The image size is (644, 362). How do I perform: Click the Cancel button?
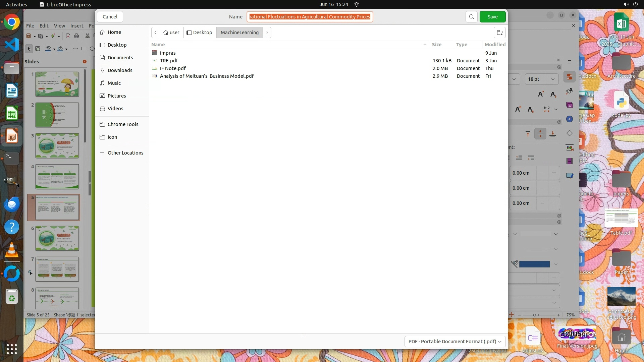(x=110, y=17)
